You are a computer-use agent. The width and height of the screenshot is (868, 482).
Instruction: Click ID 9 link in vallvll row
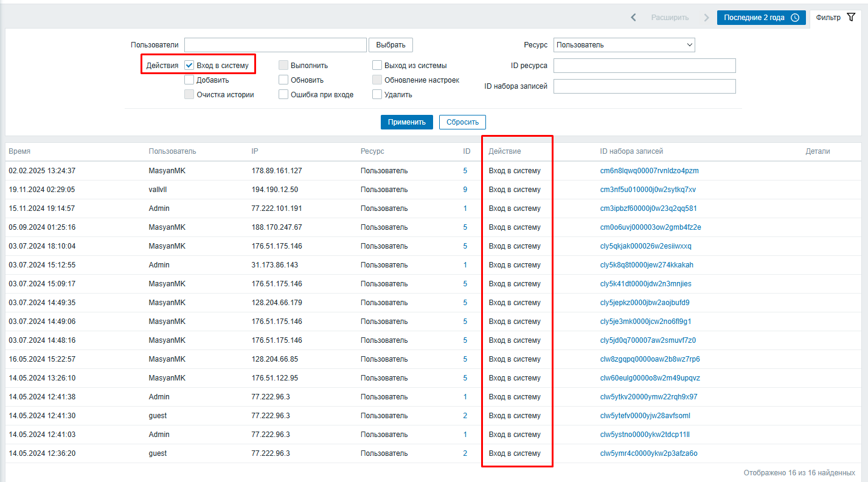click(x=465, y=190)
